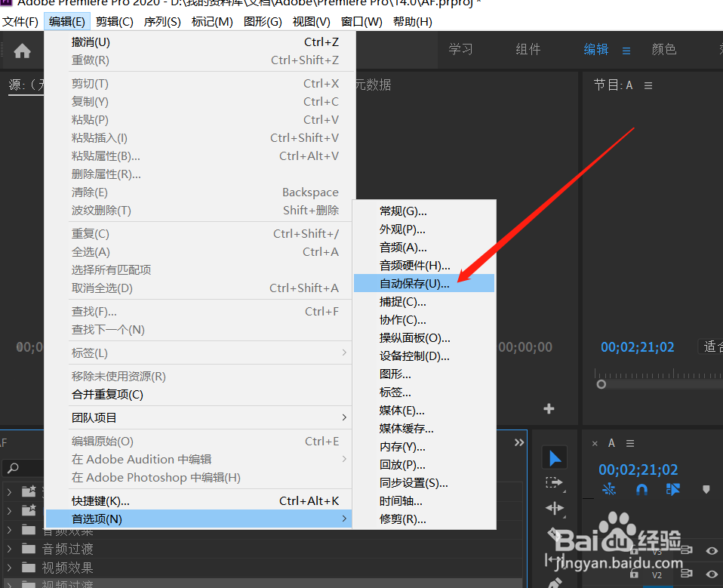This screenshot has width=723, height=588.
Task: Select the Razor tool
Action: (x=554, y=535)
